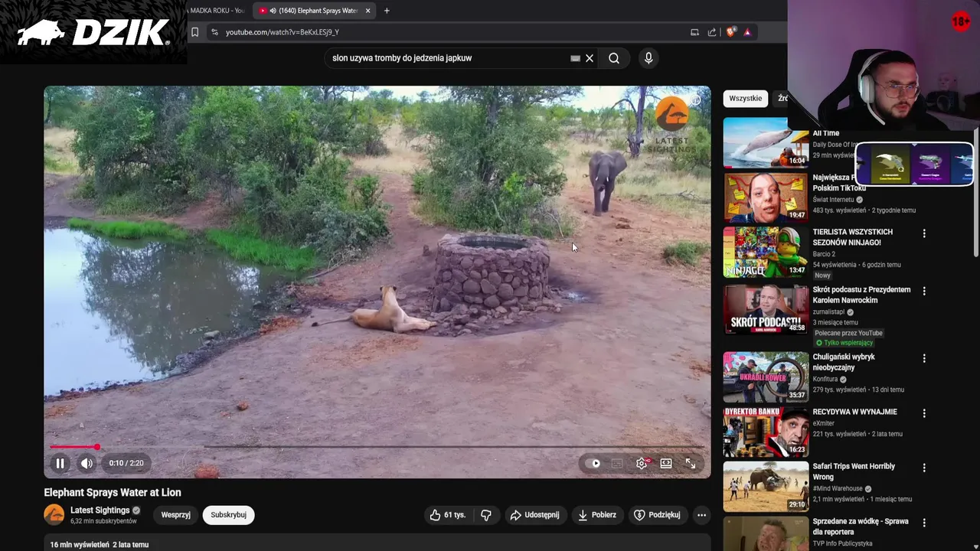Click the Wesprzyj join button
This screenshot has height=551, width=980.
click(x=175, y=515)
